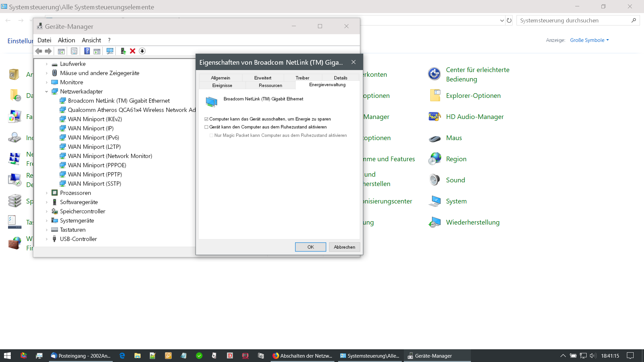Select Qualcomm Atheros wireless adapter entry
Screen dimensions: 644x362
pos(131,110)
